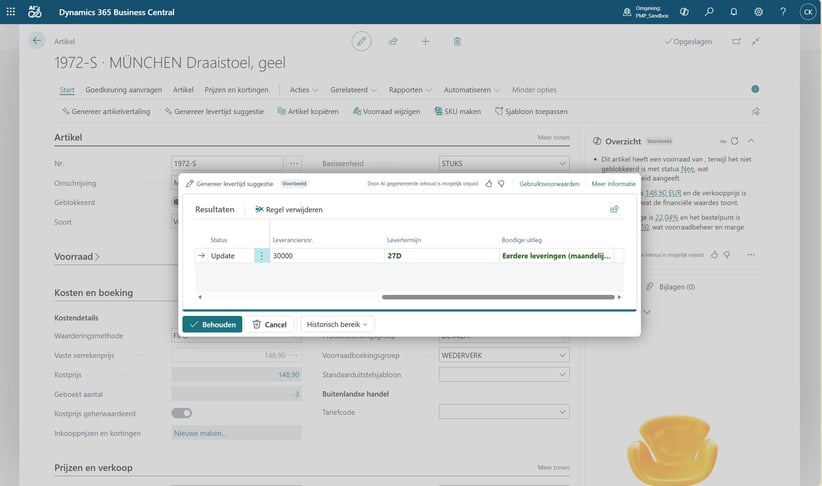Open Historisch bereik dropdown

(337, 324)
